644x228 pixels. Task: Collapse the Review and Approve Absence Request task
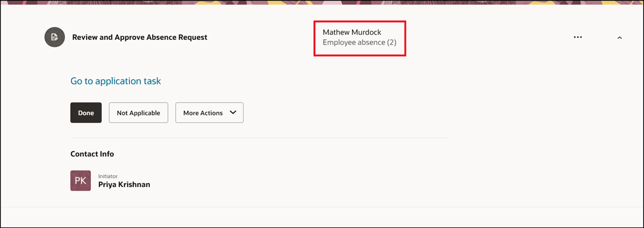pyautogui.click(x=620, y=38)
